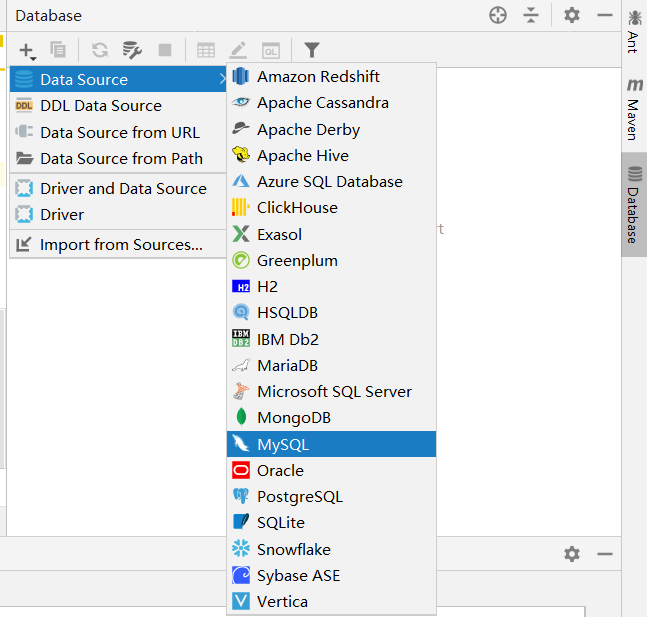This screenshot has width=648, height=618.
Task: Hide the bottom panel
Action: [605, 554]
